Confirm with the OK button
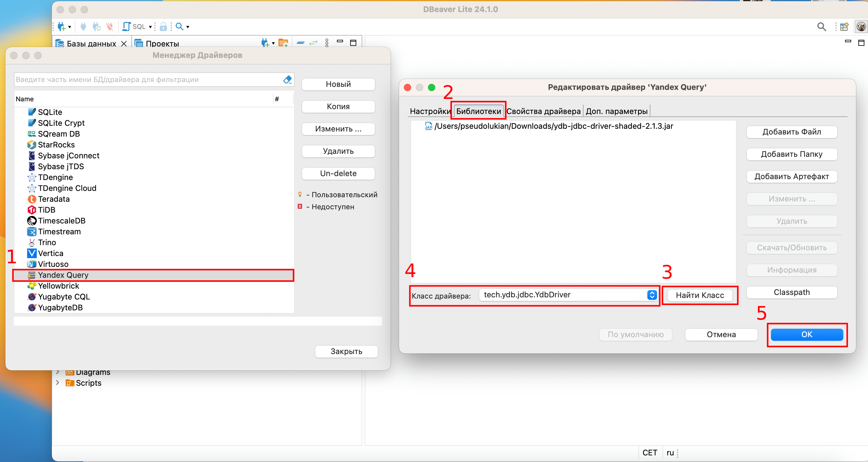 [x=806, y=334]
